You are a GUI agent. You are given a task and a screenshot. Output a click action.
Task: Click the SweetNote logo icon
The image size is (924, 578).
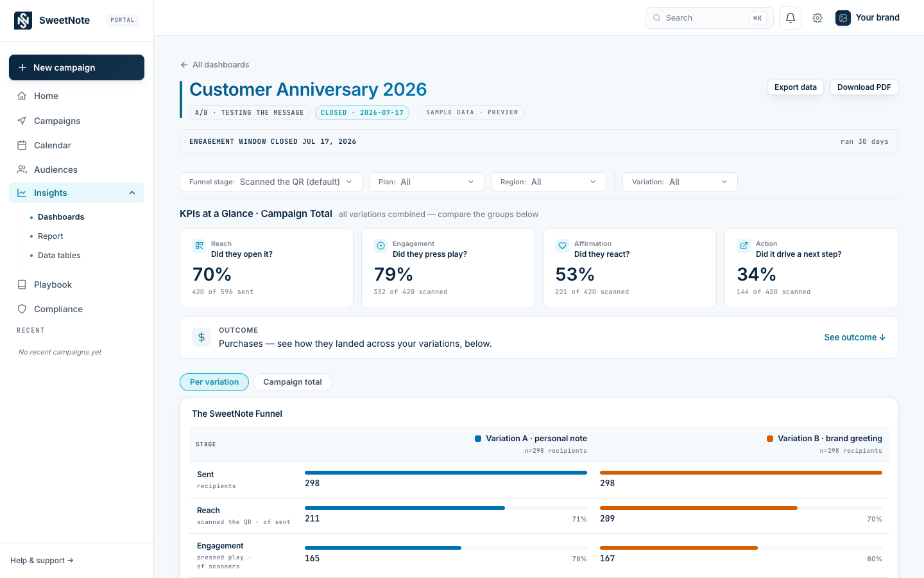(x=23, y=21)
